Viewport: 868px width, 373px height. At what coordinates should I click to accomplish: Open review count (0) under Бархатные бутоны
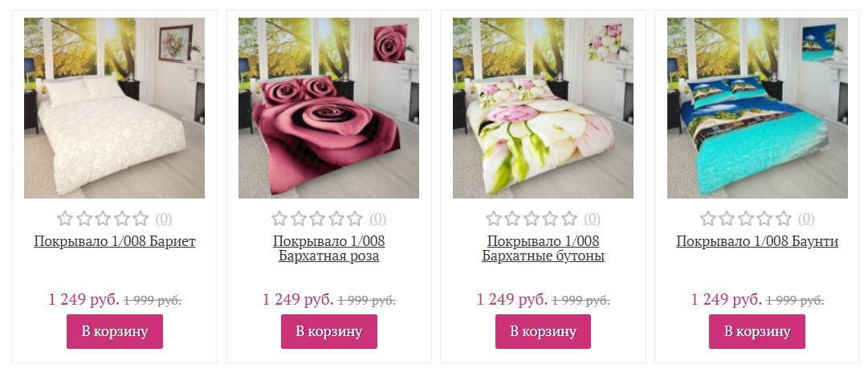point(592,219)
